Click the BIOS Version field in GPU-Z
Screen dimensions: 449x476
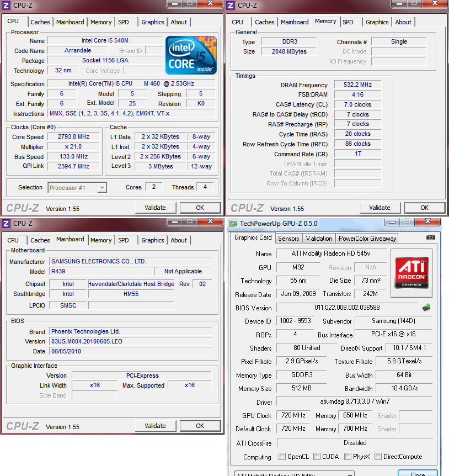(x=347, y=308)
